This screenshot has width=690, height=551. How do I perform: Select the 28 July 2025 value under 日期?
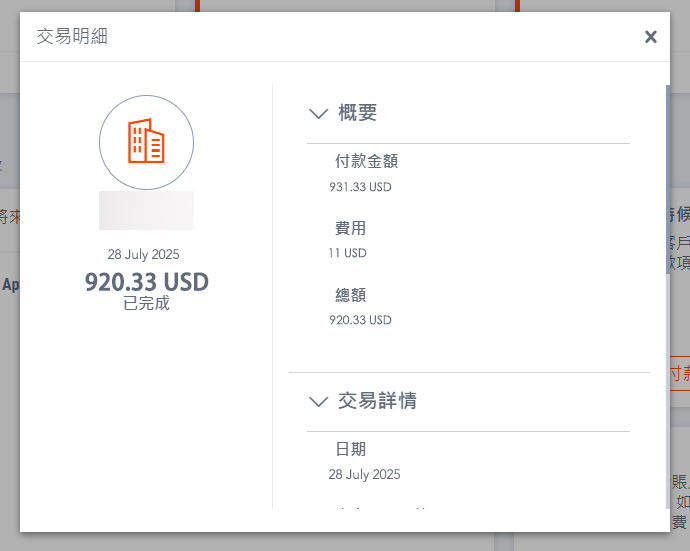364,474
